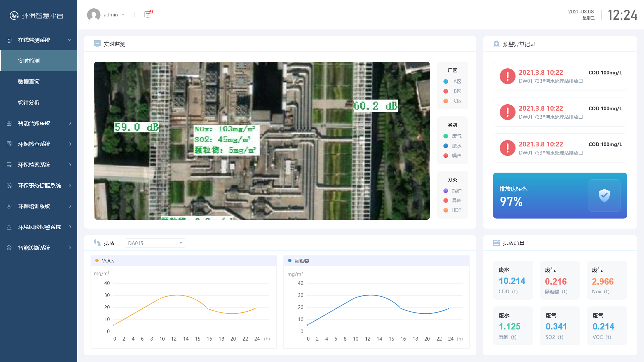Screen dimensions: 644x362
Task: Click the 在线监测系统 monitor icon
Action: click(9, 40)
